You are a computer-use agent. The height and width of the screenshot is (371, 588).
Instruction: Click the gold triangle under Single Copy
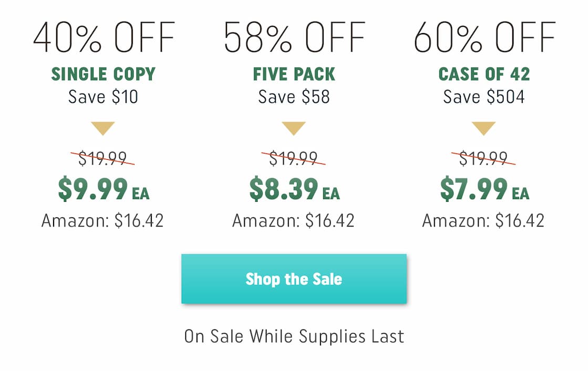click(x=103, y=128)
